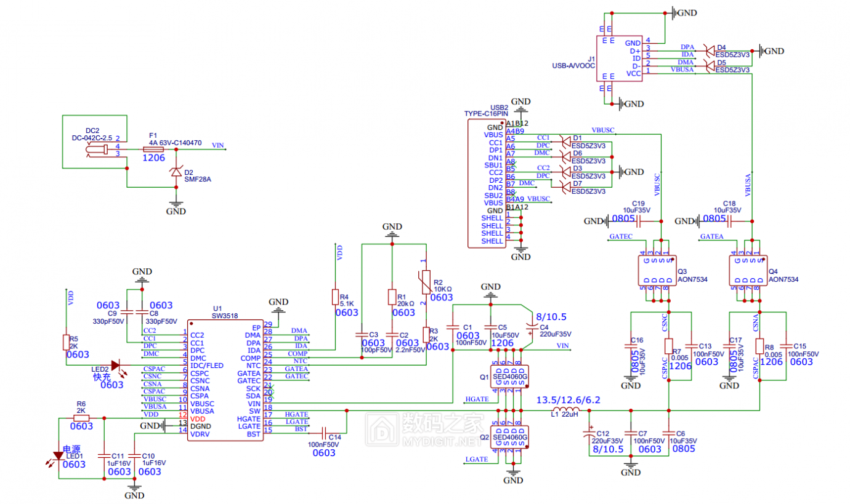Click the '13.5/12.6/6.2' inductor size note
The width and height of the screenshot is (850, 504).
[568, 400]
